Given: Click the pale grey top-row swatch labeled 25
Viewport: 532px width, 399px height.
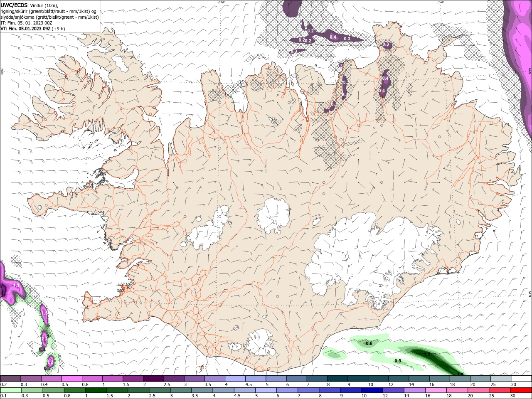Looking at the screenshot, I should tap(501, 379).
